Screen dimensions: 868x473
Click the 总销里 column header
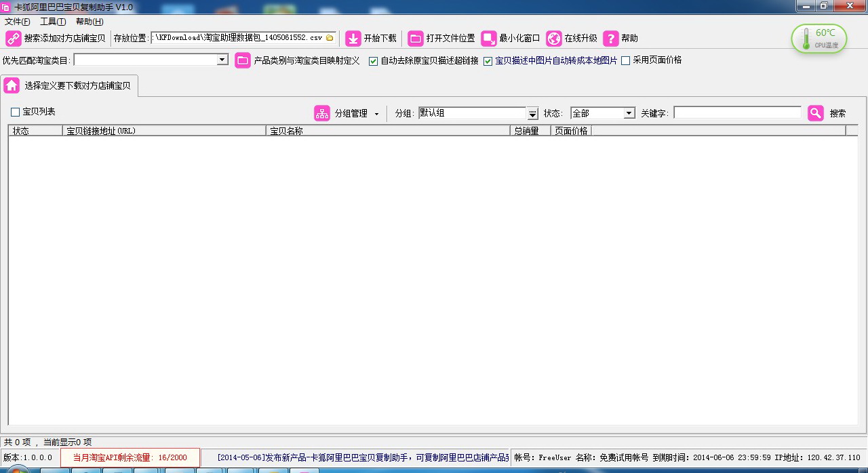coord(530,131)
